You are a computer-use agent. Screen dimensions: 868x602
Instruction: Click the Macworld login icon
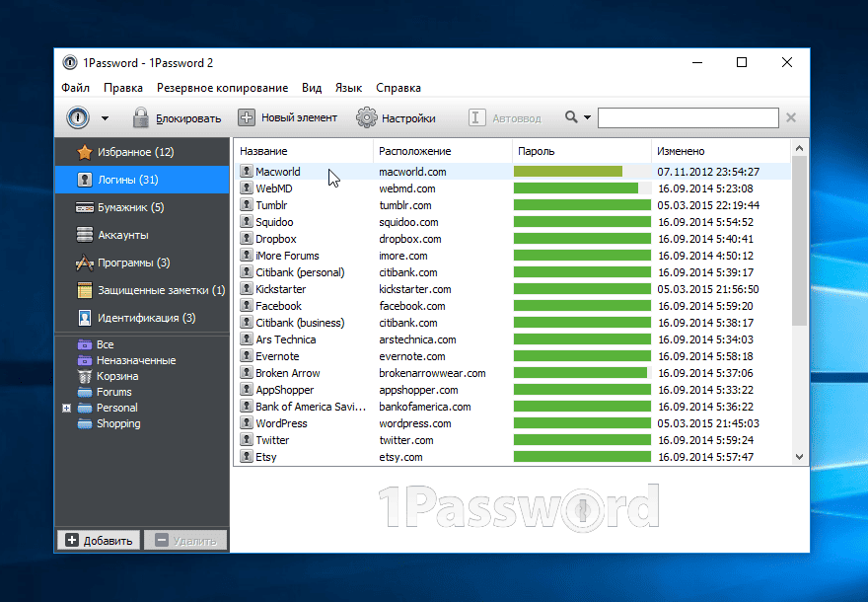(x=247, y=171)
